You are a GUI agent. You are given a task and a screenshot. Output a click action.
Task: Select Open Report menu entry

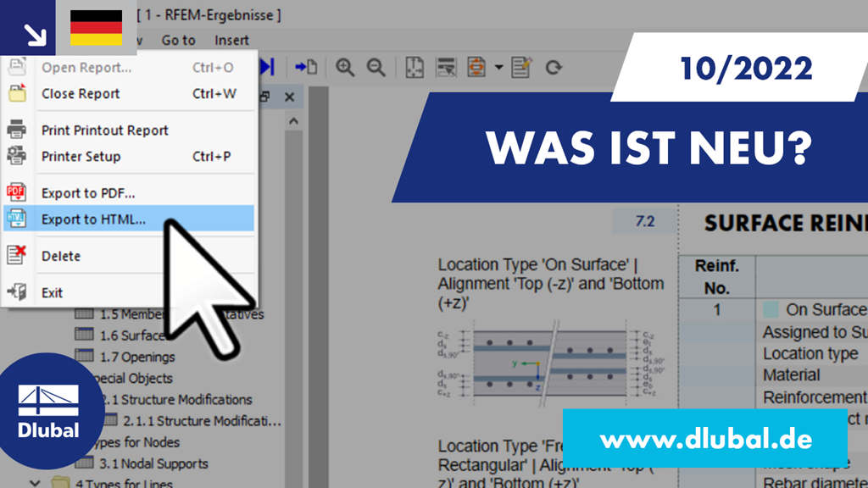129,68
